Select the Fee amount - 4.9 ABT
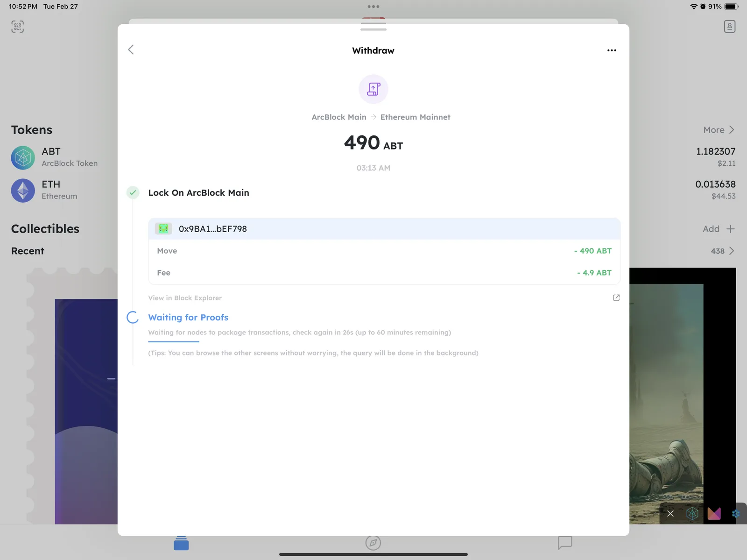This screenshot has height=560, width=747. point(594,273)
